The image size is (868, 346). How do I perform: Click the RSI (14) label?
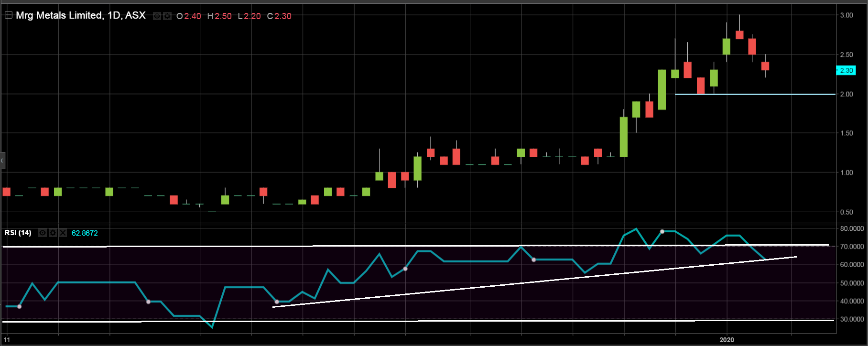[18, 233]
